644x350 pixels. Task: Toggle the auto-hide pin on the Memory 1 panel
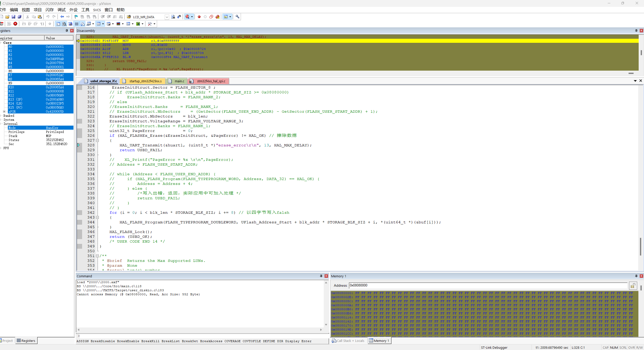click(x=636, y=276)
